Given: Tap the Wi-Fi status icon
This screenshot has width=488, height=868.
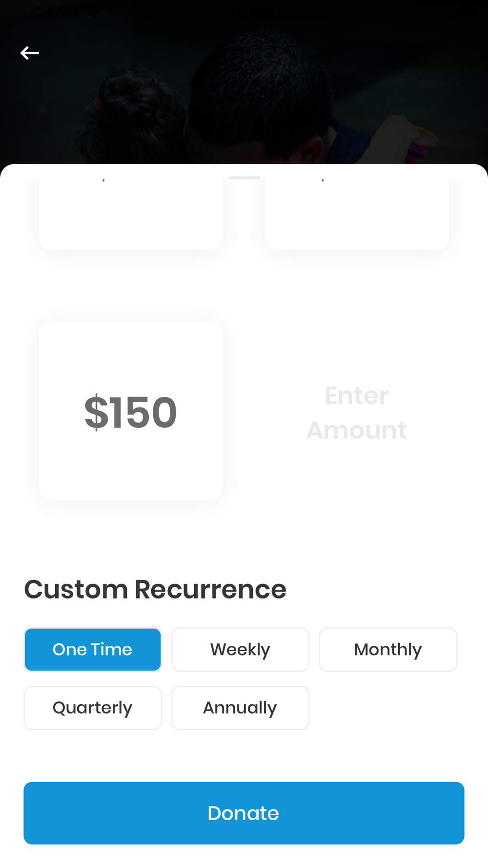Looking at the screenshot, I should pyautogui.click(x=93, y=12).
